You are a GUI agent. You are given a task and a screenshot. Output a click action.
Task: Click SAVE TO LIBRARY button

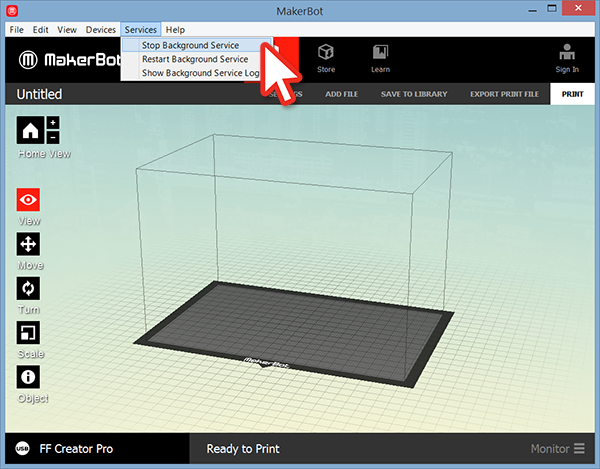click(x=414, y=94)
